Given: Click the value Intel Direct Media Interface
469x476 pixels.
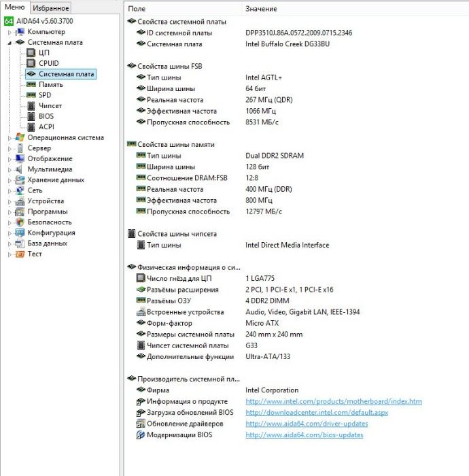Looking at the screenshot, I should [x=288, y=245].
